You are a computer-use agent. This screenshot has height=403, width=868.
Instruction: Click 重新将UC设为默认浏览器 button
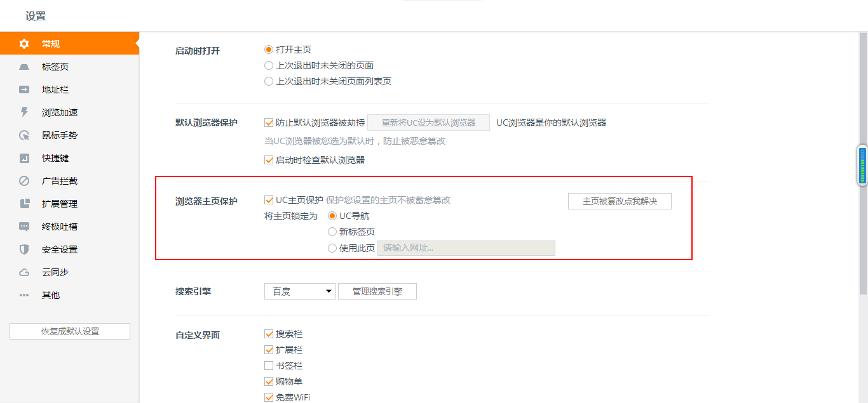click(x=428, y=122)
